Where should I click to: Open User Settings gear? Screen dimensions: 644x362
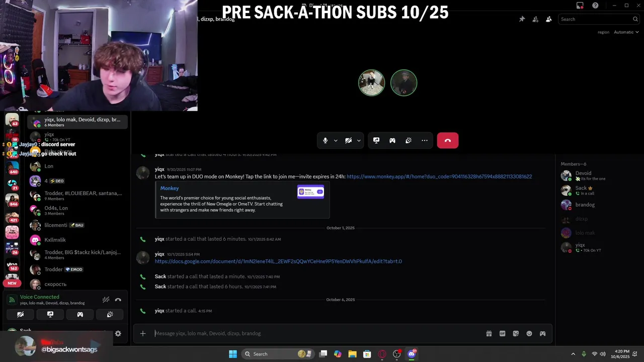point(118,333)
